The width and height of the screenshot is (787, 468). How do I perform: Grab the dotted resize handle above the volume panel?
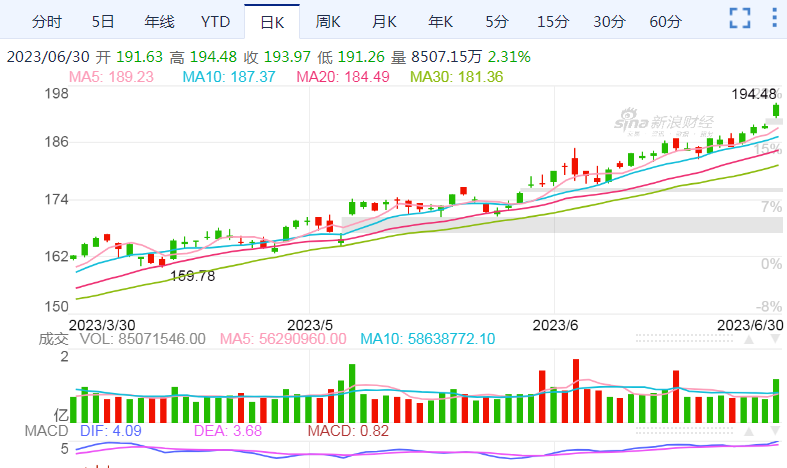tap(685, 338)
